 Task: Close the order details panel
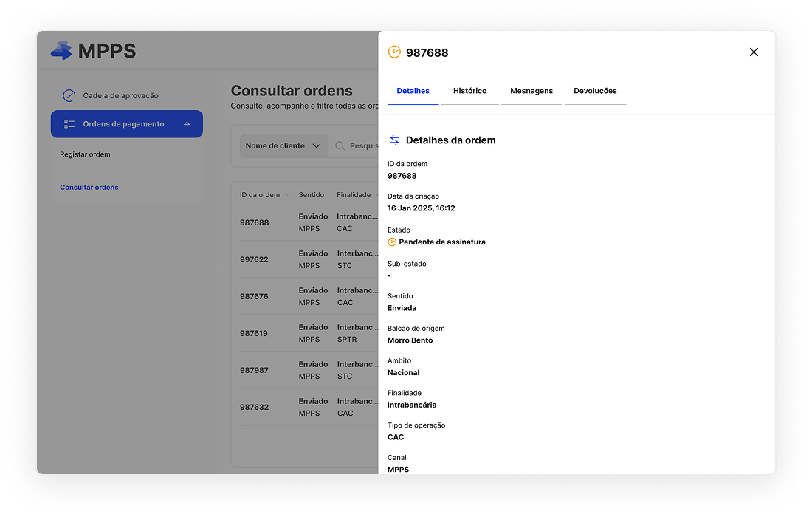754,52
